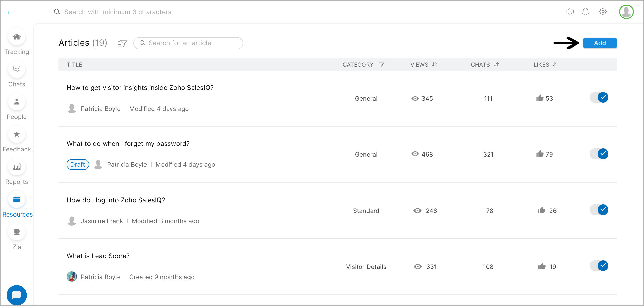This screenshot has width=644, height=306.
Task: Open the Tracking home icon
Action: tap(17, 37)
